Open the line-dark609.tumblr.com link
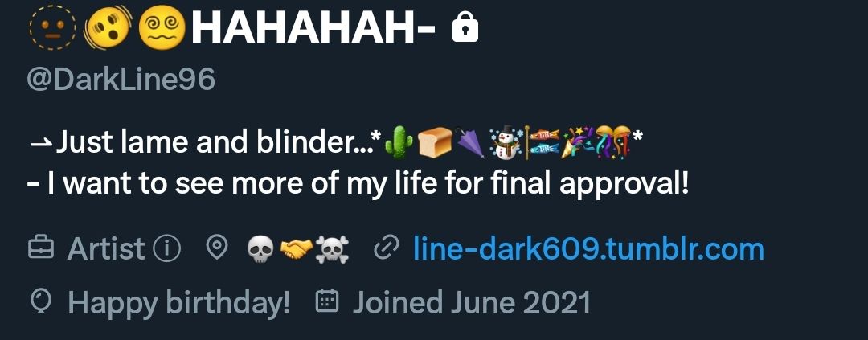This screenshot has width=868, height=340. pyautogui.click(x=588, y=249)
